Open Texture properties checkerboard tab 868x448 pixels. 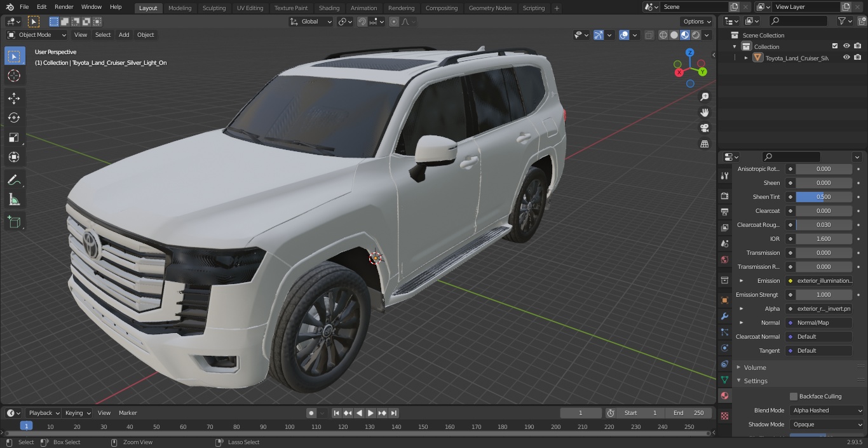click(724, 416)
